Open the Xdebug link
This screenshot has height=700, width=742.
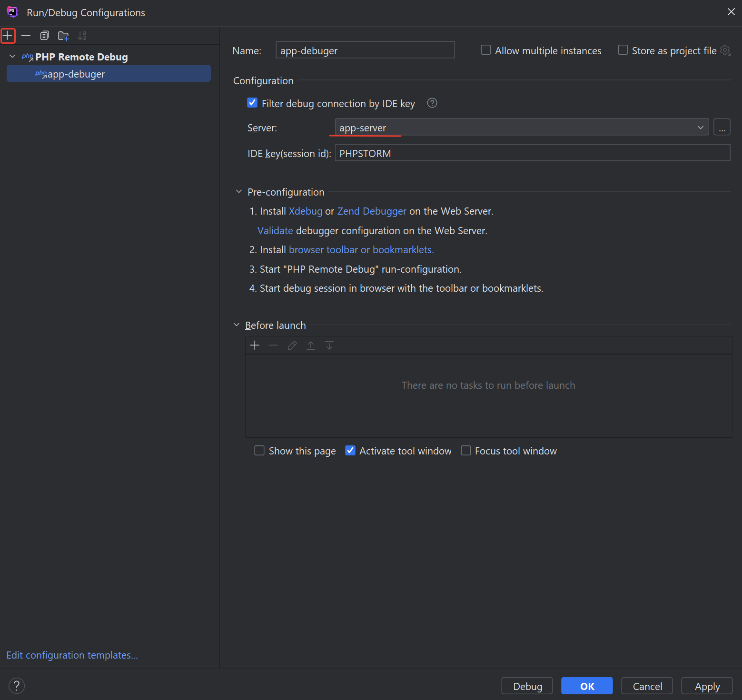pyautogui.click(x=306, y=211)
